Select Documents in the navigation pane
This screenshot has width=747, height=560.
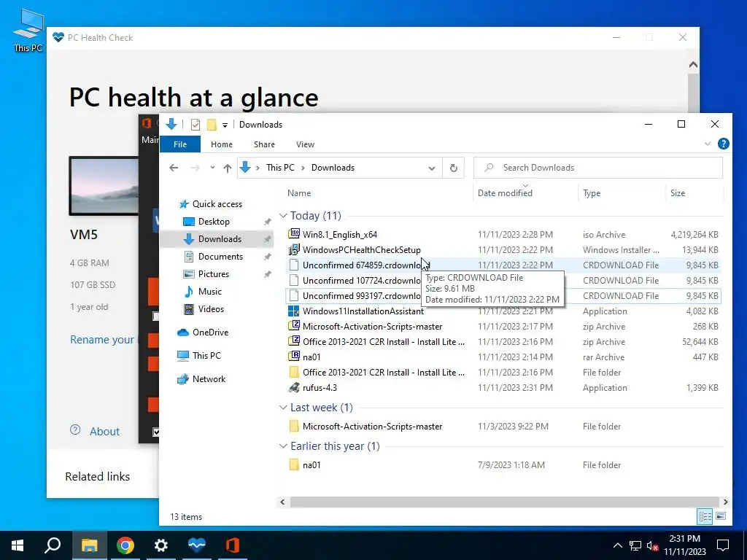coord(220,256)
